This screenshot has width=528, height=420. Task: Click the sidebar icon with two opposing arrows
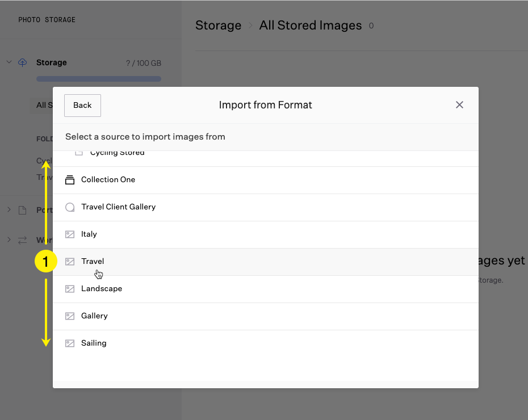[23, 240]
